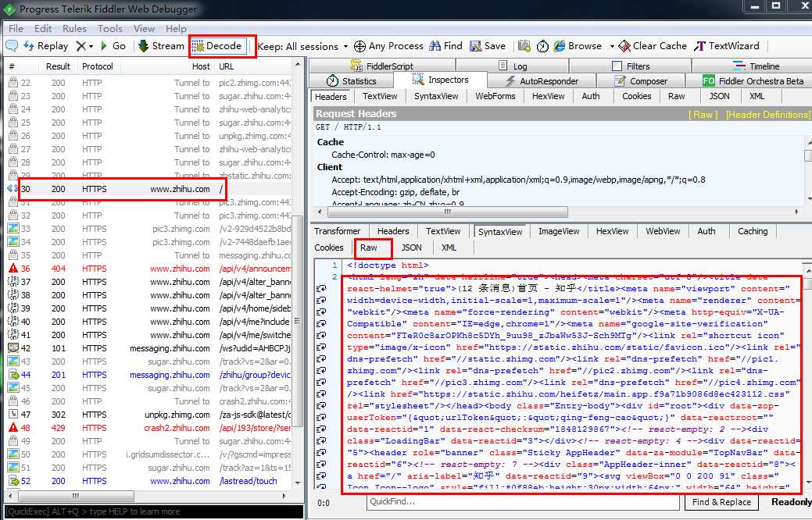Click Clear Cache toolbar button

click(653, 46)
